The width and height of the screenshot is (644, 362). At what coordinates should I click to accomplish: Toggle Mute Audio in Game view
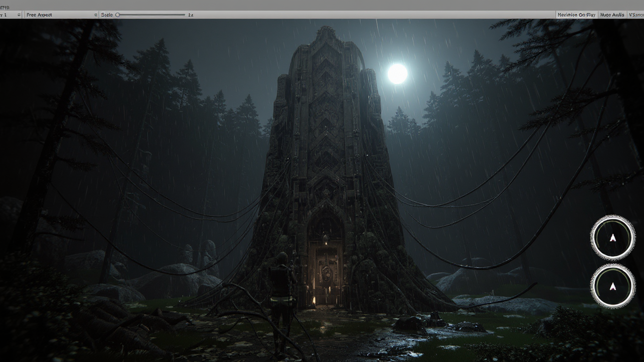click(612, 15)
